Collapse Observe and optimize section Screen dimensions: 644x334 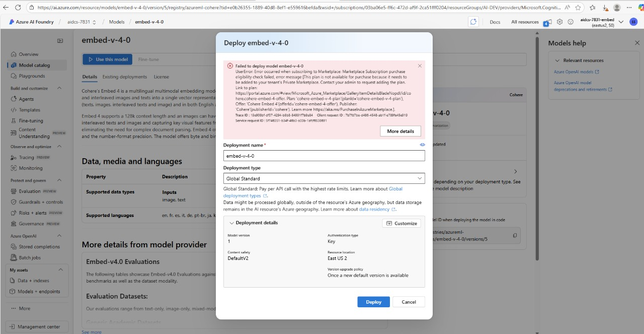[x=60, y=147]
